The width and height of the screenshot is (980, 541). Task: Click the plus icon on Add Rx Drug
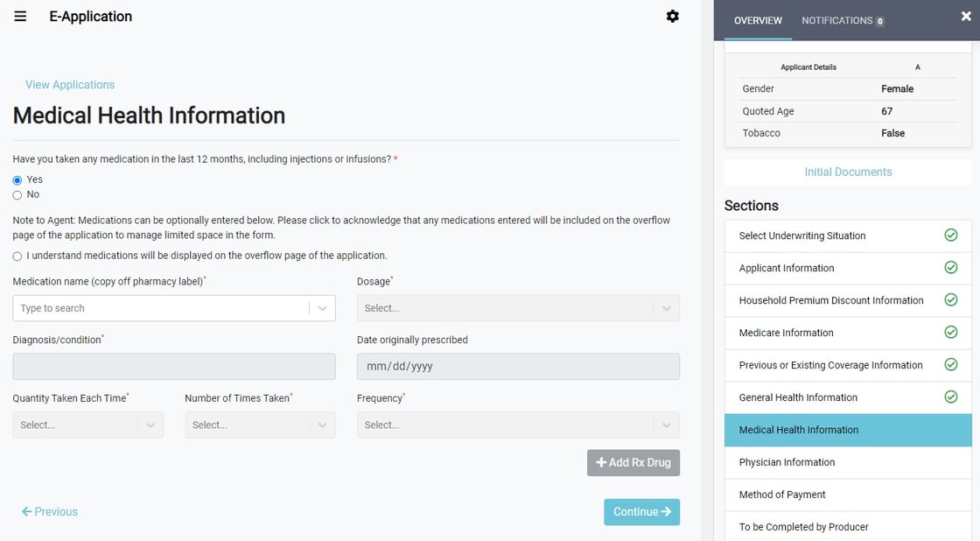tap(601, 462)
